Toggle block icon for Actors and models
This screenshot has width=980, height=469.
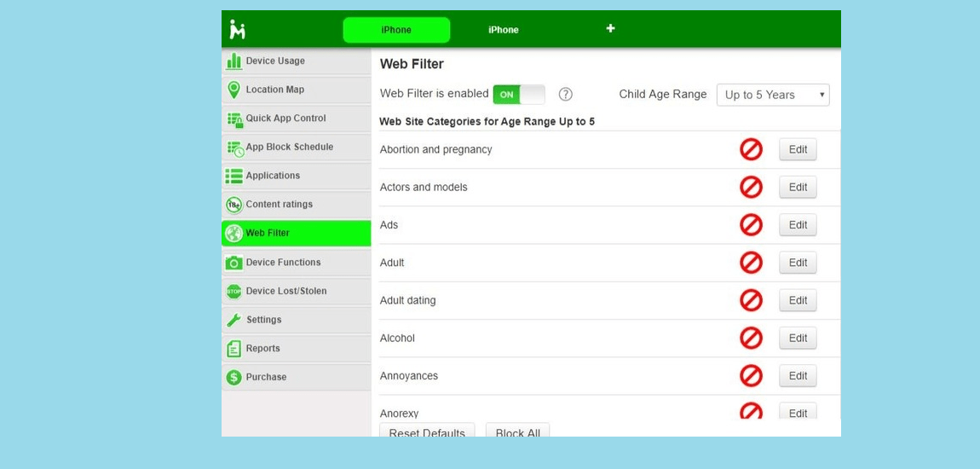(752, 187)
